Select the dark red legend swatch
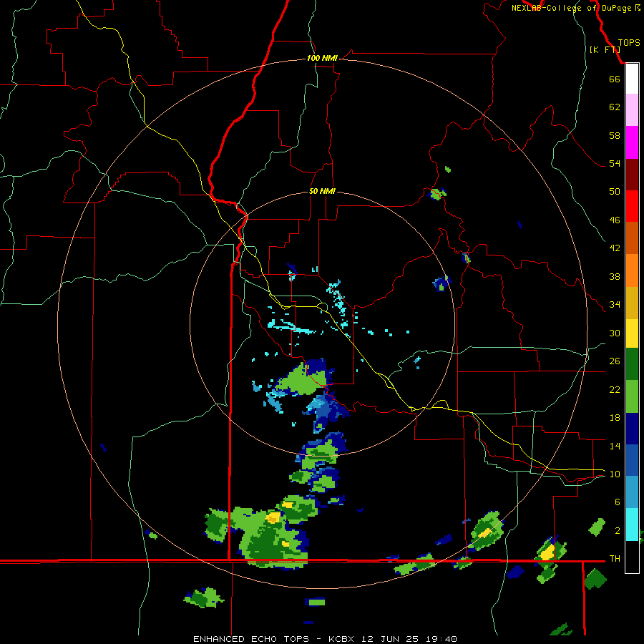 pos(632,175)
